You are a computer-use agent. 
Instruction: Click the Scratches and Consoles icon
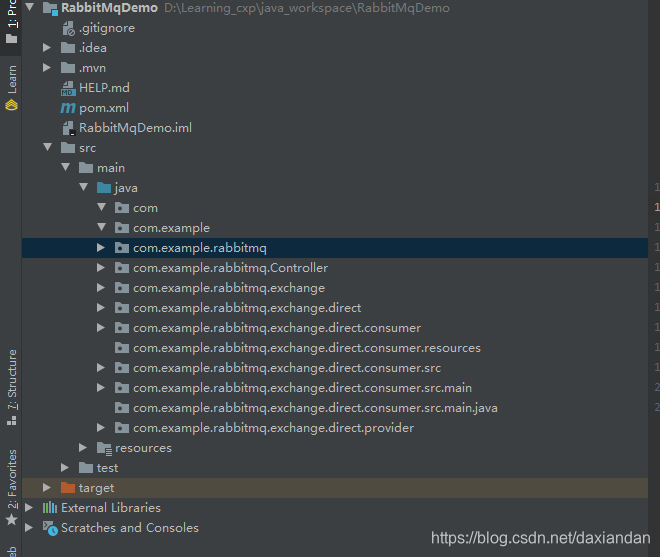click(50, 528)
